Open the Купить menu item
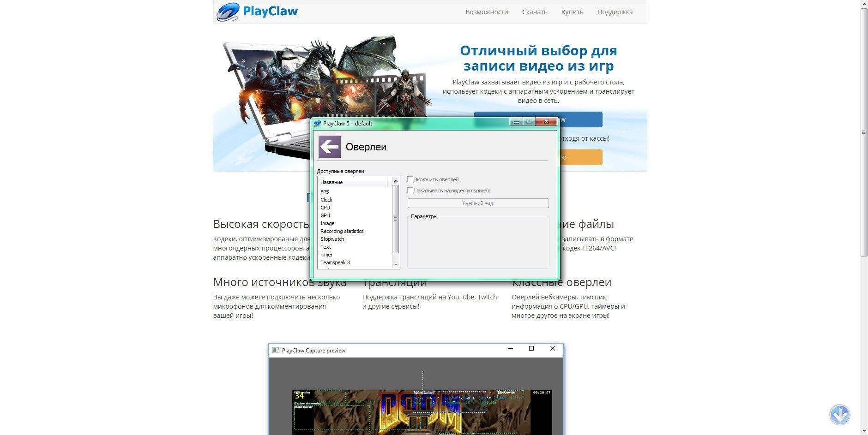 (x=573, y=12)
